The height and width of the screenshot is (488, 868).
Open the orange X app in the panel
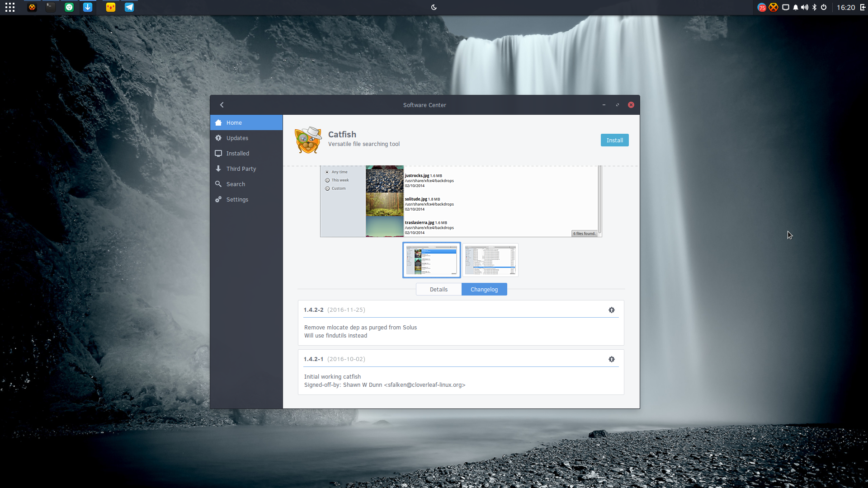(x=32, y=7)
